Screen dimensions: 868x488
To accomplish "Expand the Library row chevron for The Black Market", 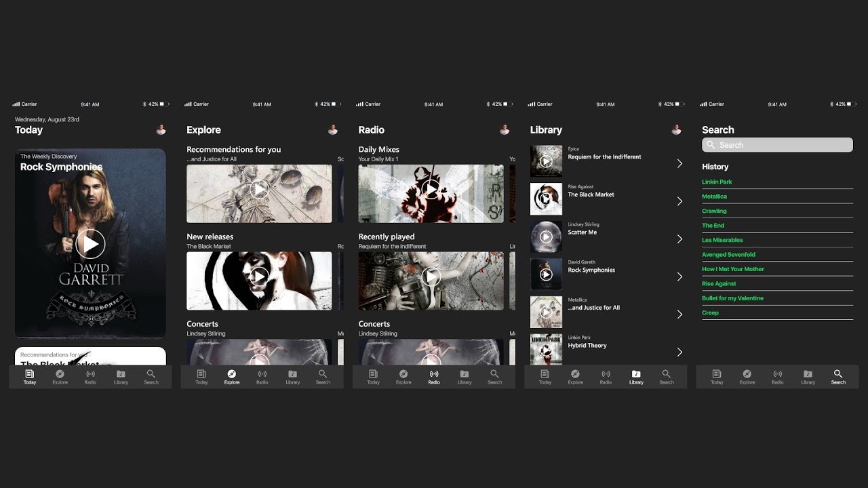I will (x=679, y=201).
